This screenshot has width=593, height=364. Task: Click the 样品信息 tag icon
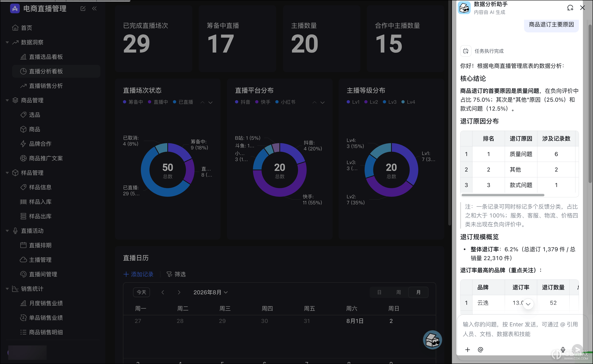tap(23, 187)
